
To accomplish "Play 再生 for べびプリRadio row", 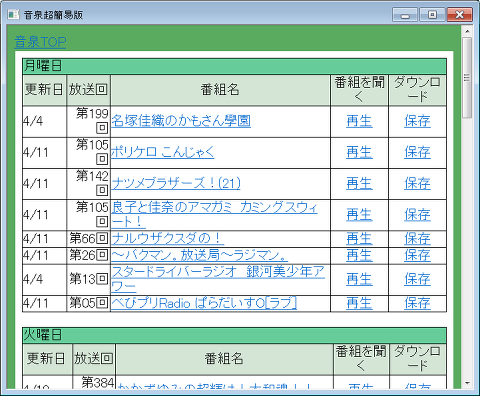I will [359, 303].
